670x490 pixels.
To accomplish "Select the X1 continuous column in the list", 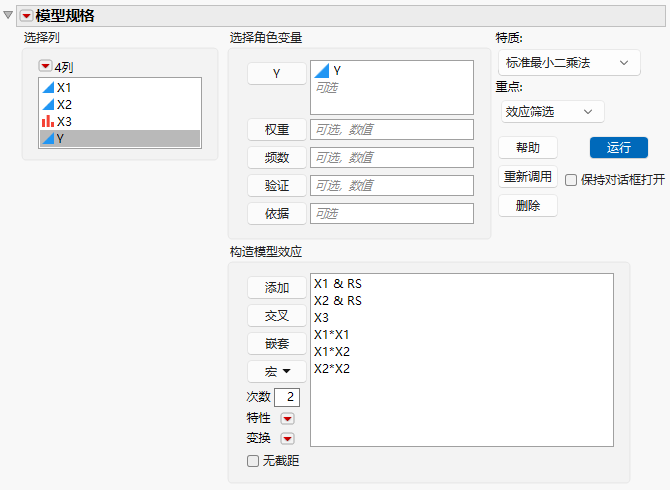I will pyautogui.click(x=120, y=88).
